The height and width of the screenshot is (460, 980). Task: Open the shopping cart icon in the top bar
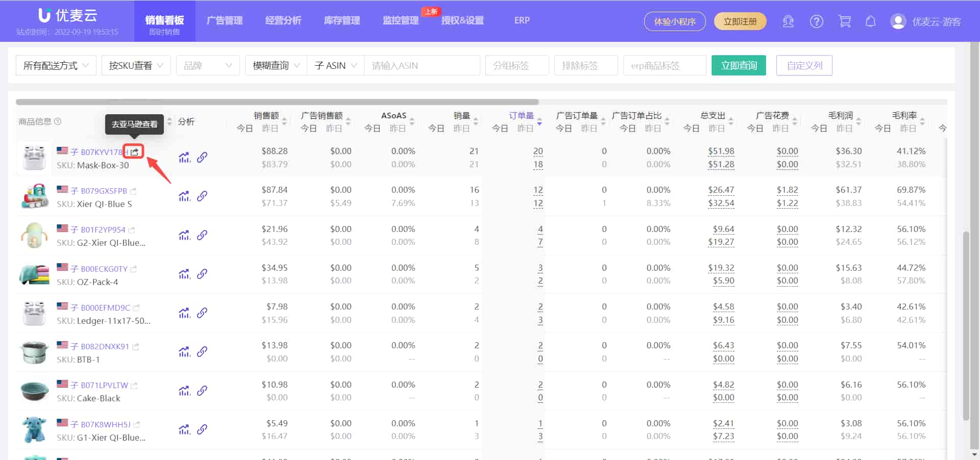(x=845, y=21)
